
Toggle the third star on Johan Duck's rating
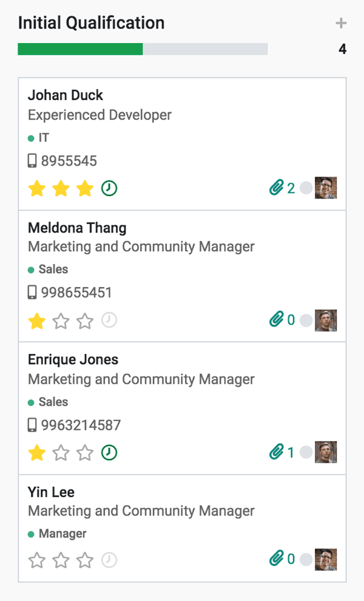[85, 188]
